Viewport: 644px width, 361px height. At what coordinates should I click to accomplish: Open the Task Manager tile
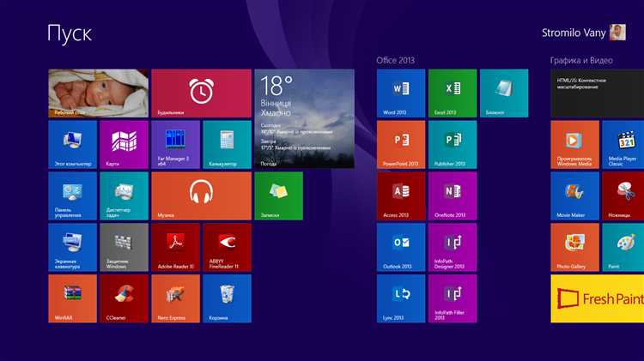pyautogui.click(x=124, y=196)
